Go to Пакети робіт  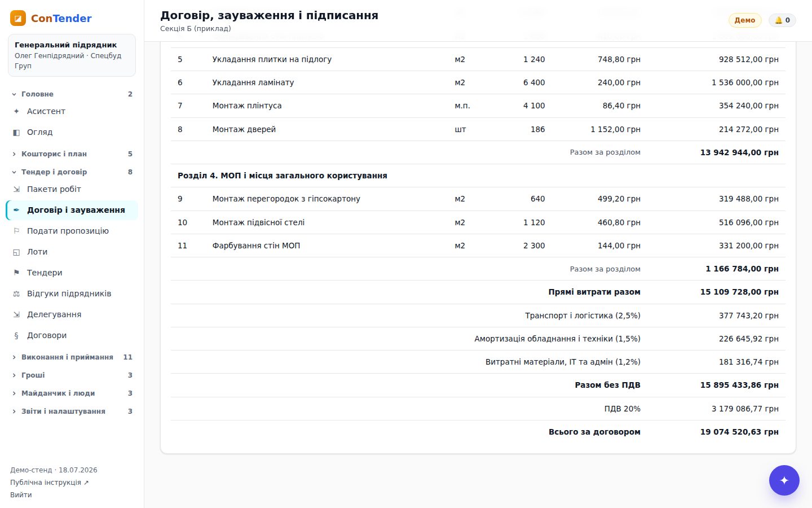pyautogui.click(x=72, y=189)
